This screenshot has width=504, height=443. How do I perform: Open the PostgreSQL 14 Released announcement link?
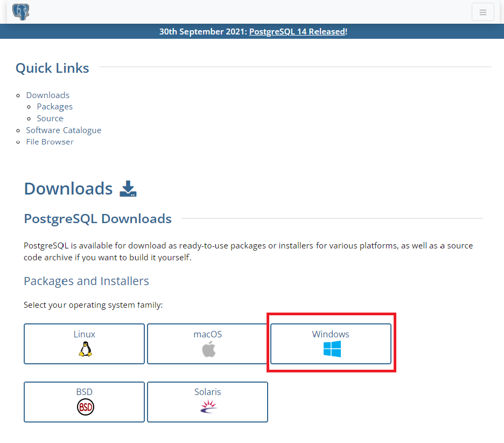297,32
